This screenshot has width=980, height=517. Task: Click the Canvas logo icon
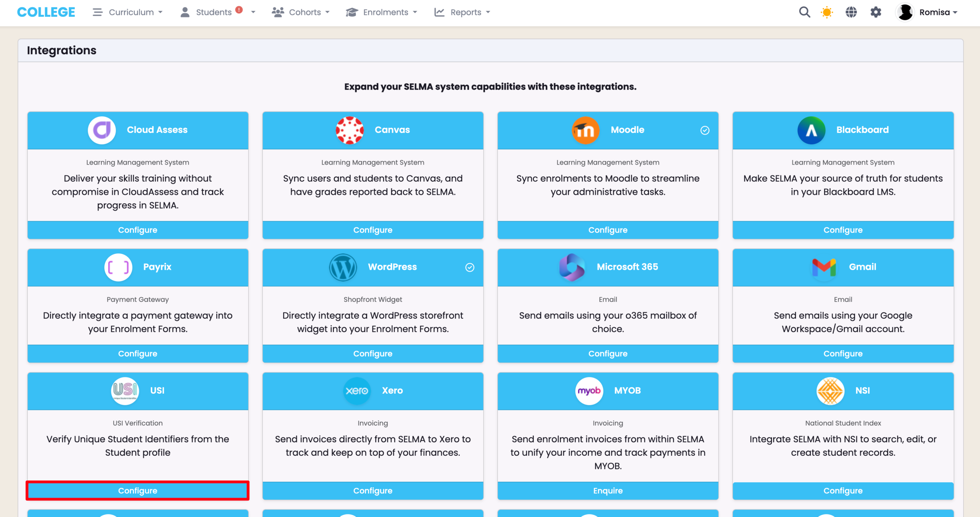(x=350, y=130)
